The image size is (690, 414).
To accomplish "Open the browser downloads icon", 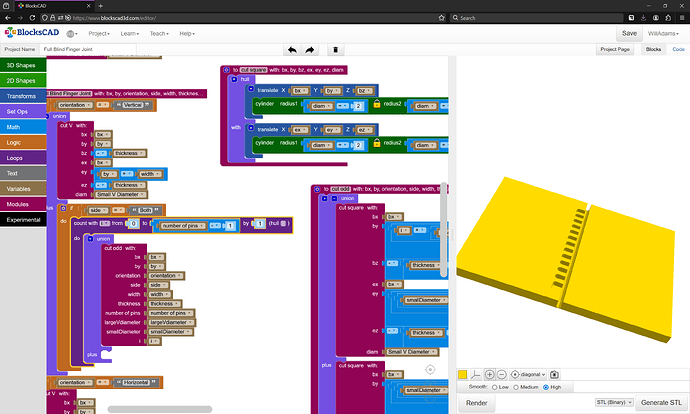I will pyautogui.click(x=643, y=18).
